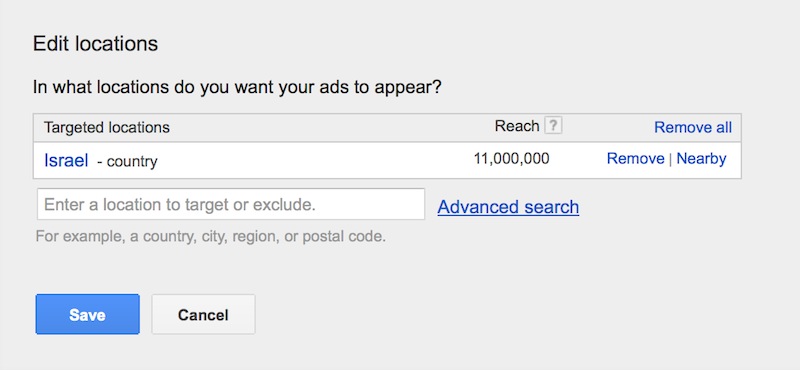The image size is (800, 370).
Task: Click empty space in the table header row
Action: (332, 128)
